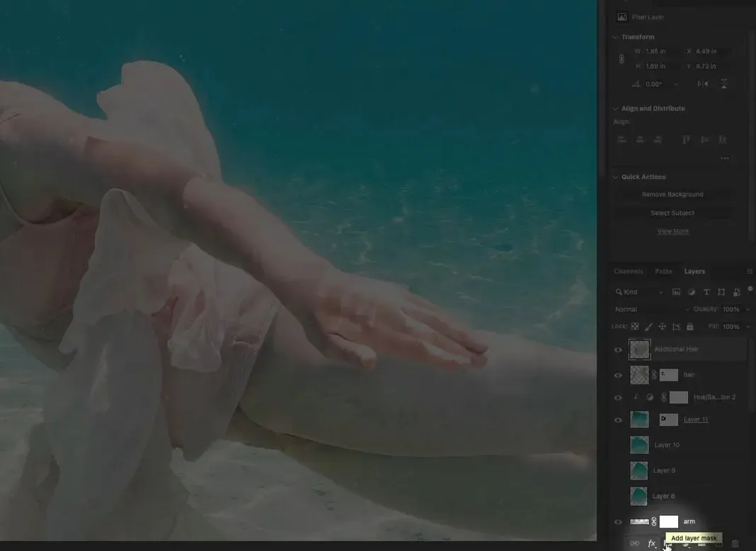This screenshot has height=551, width=756.
Task: Delete layer using the trash icon
Action: click(x=735, y=543)
